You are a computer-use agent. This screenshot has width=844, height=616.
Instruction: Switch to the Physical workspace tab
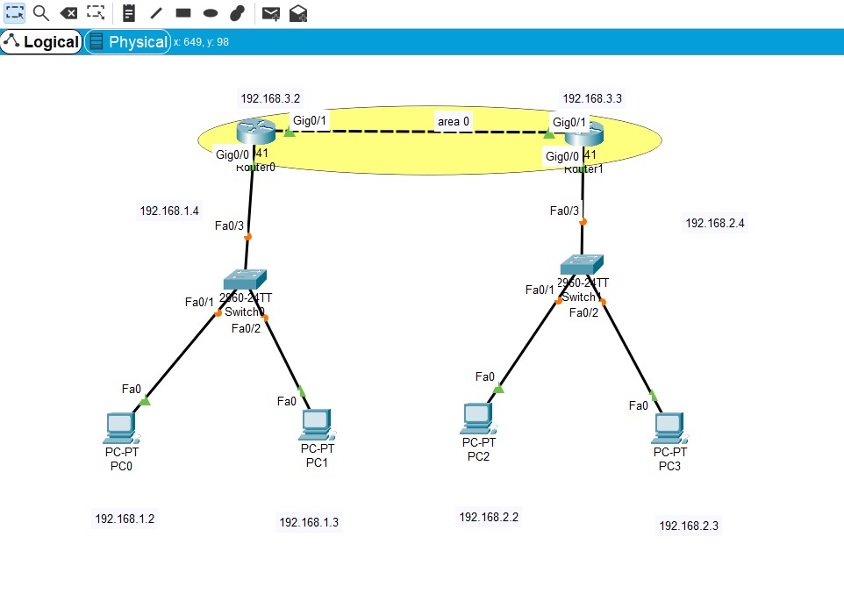(x=128, y=42)
